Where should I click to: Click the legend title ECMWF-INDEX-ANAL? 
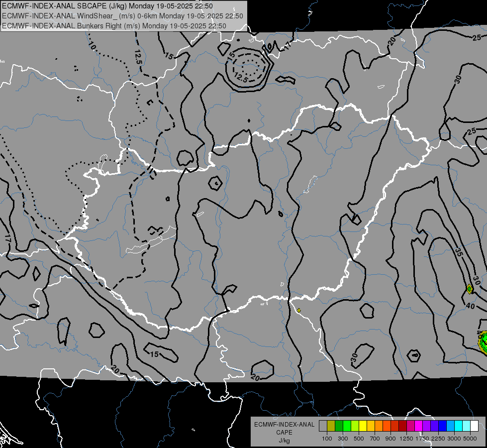click(x=284, y=425)
